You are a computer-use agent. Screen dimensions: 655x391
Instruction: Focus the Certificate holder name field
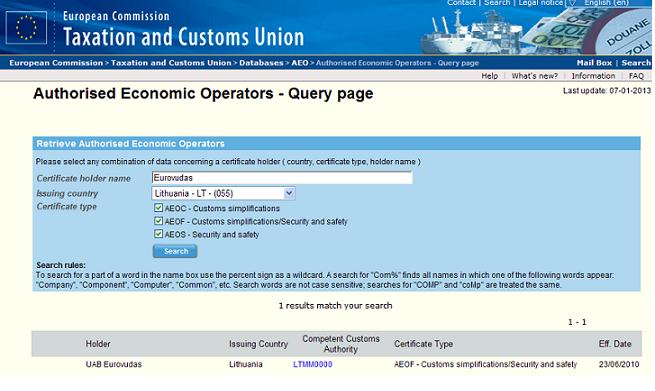pyautogui.click(x=282, y=178)
